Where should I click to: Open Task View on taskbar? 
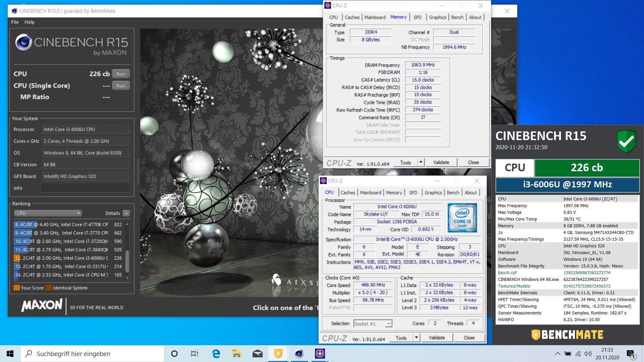[195, 354]
